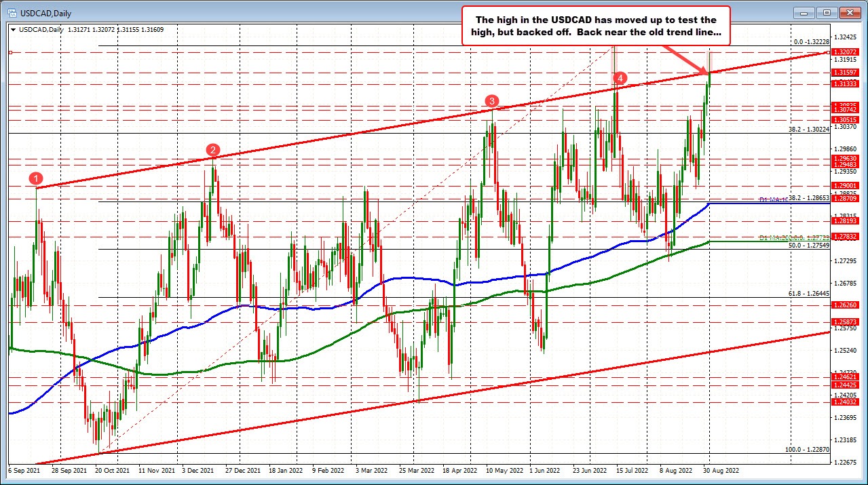The height and width of the screenshot is (485, 868).
Task: Click the minimize icon on the USDCAD window
Action: (x=803, y=13)
